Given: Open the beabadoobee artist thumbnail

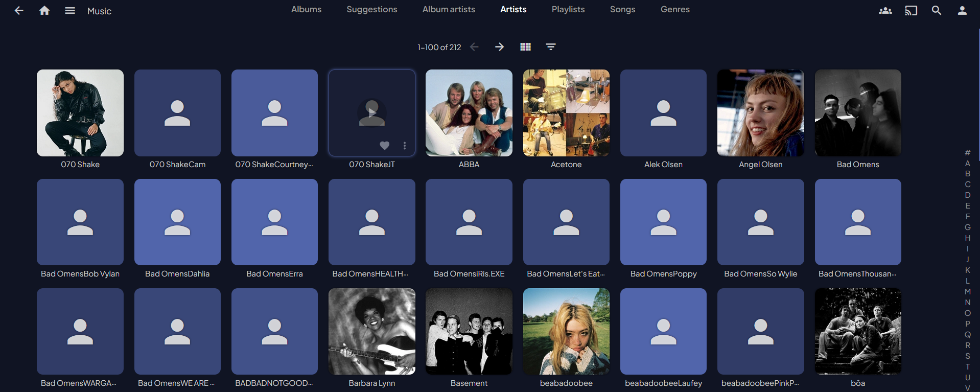Looking at the screenshot, I should [x=566, y=331].
